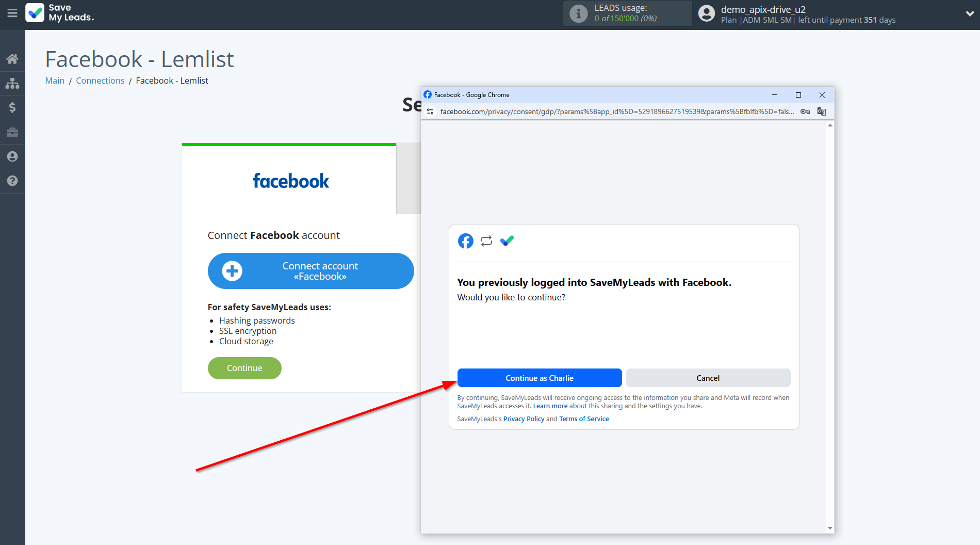Open the user profile icon in sidebar
The height and width of the screenshot is (545, 980).
point(12,156)
